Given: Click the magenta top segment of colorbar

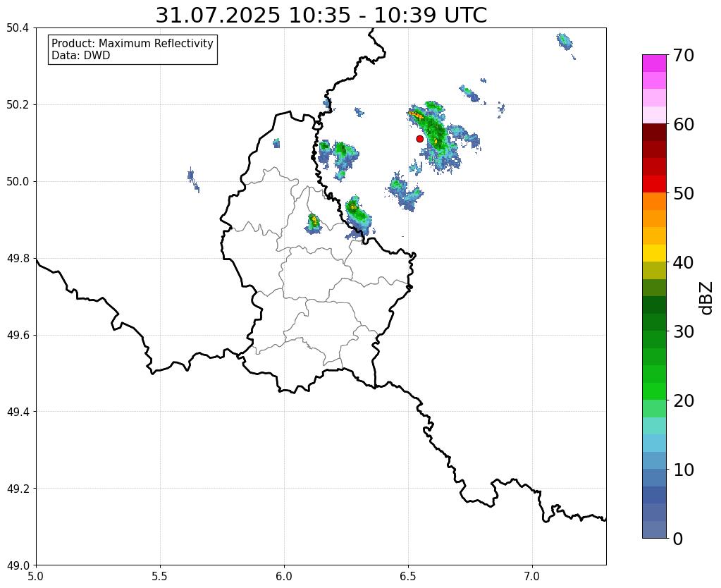Looking at the screenshot, I should coord(654,63).
